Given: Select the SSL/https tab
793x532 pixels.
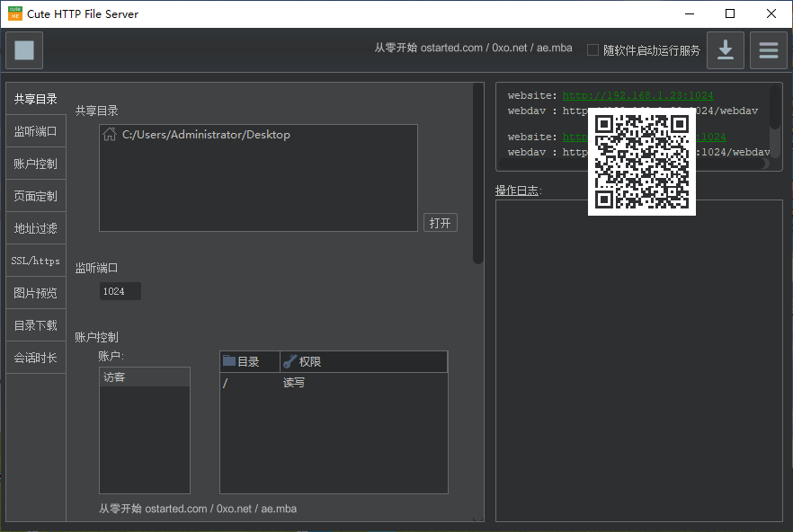Looking at the screenshot, I should [36, 261].
